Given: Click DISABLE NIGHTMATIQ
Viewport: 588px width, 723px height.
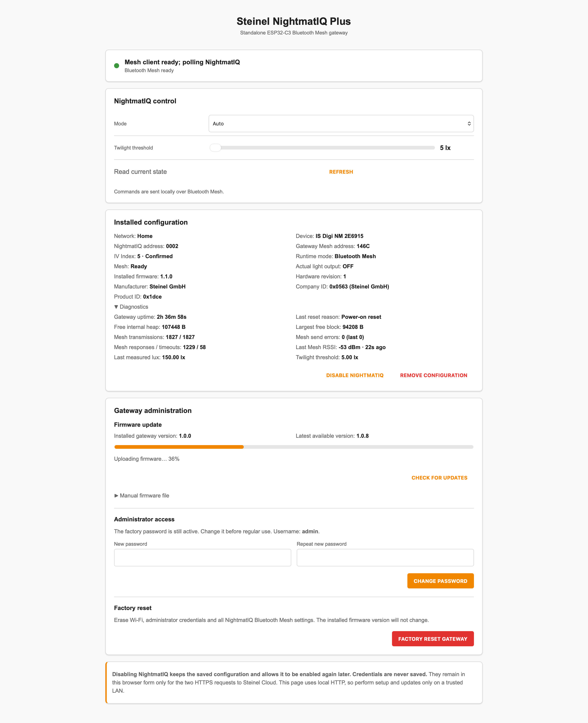Looking at the screenshot, I should pos(355,375).
